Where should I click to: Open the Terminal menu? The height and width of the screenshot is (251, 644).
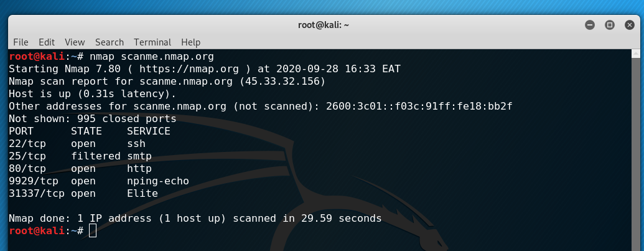152,42
